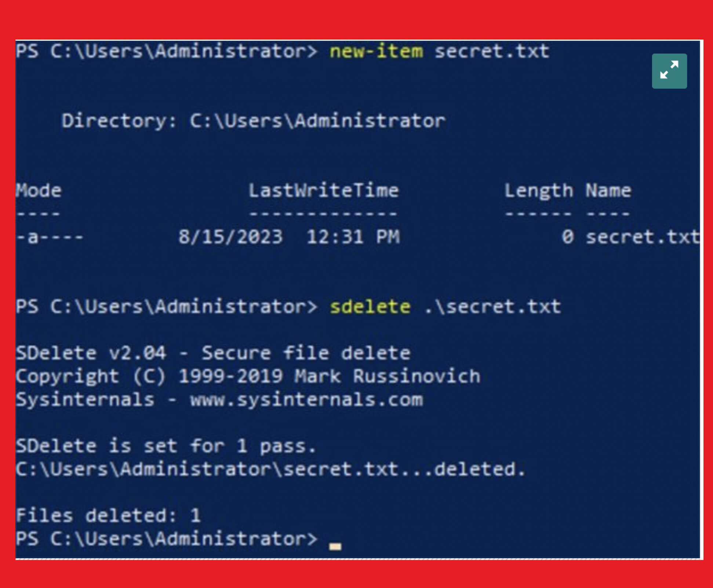Click the Length column header
This screenshot has height=588, width=713.
coord(538,191)
